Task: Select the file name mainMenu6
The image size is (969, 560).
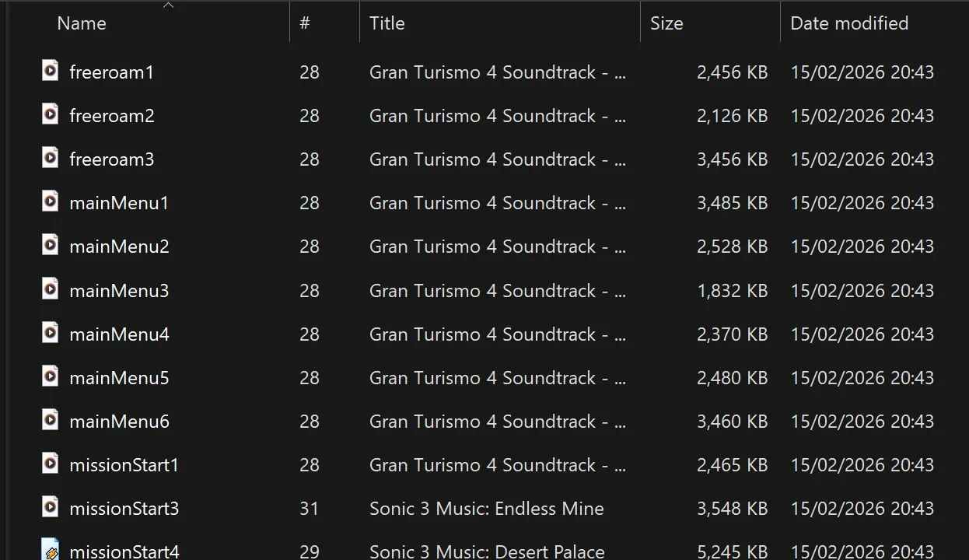Action: 119,422
